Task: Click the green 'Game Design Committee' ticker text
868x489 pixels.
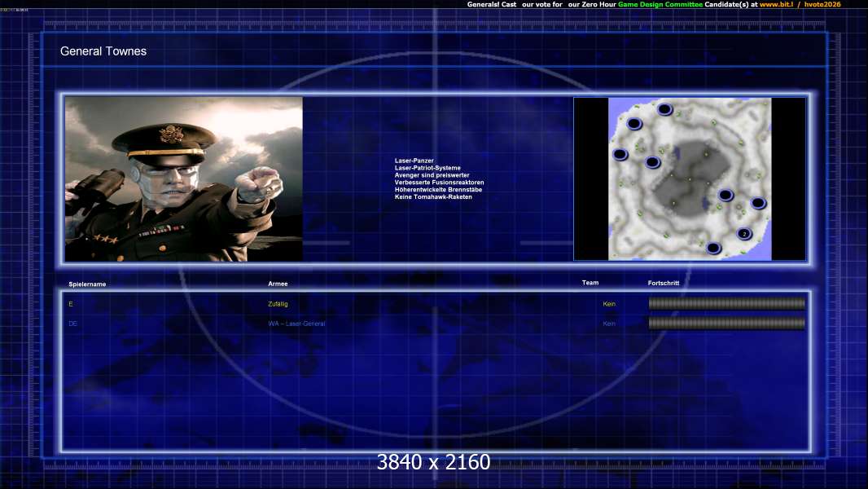Action: (660, 4)
